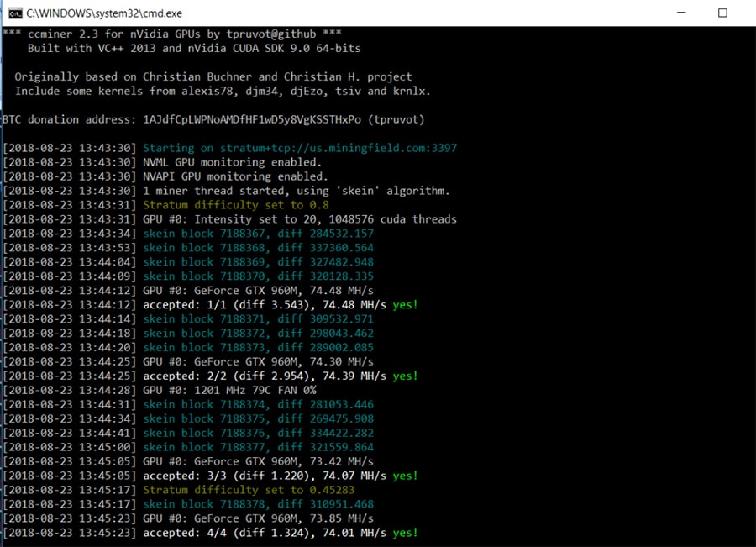Click the green yes! after accepted 4/4
This screenshot has width=756, height=547.
tap(404, 533)
